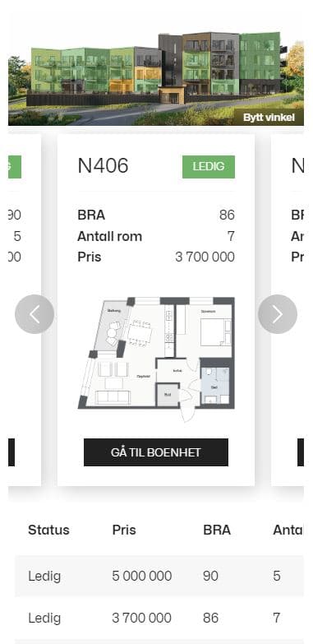
Task: Select the table row priced 5 000 000
Action: point(159,576)
